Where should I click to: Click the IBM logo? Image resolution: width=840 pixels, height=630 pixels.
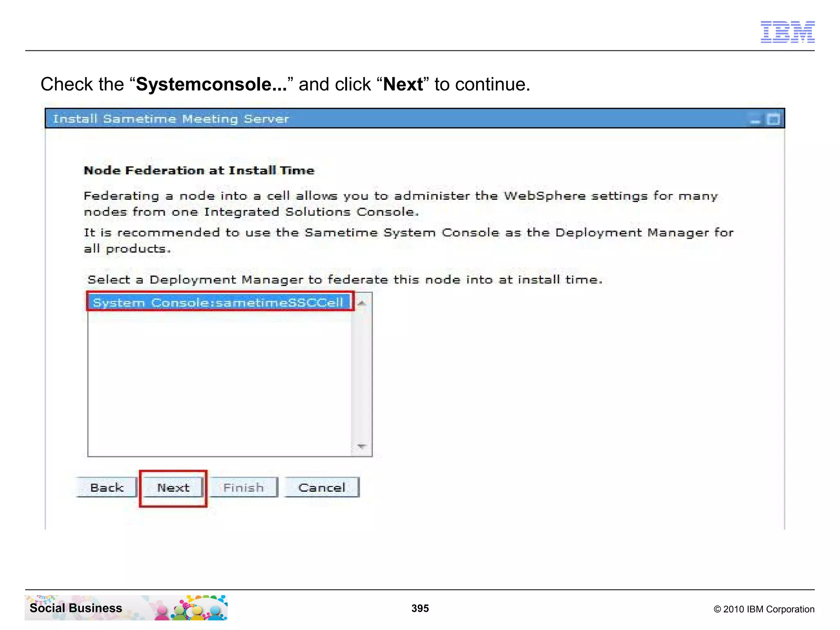[x=787, y=32]
